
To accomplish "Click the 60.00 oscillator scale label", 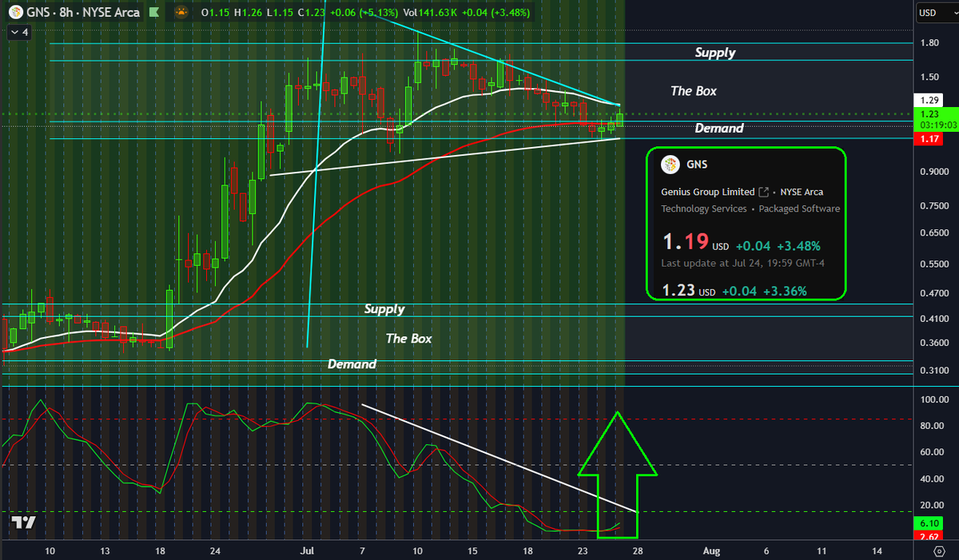I will tap(932, 452).
